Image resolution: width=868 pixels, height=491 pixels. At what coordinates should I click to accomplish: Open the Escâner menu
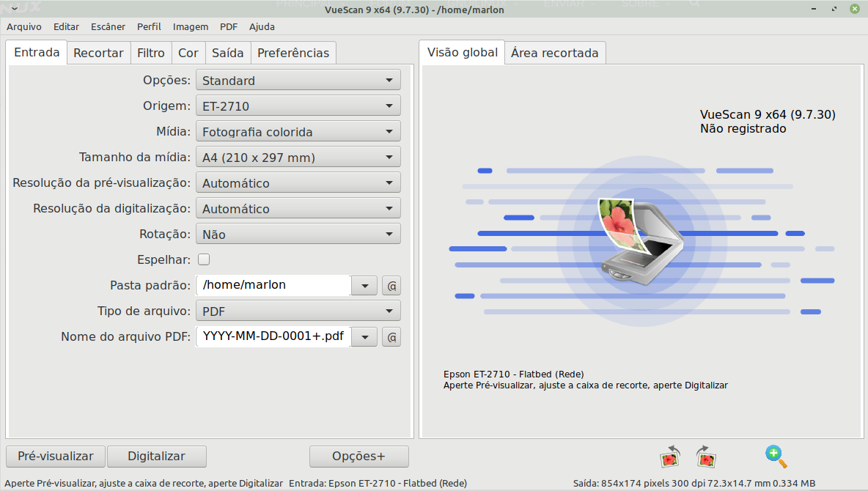(108, 26)
